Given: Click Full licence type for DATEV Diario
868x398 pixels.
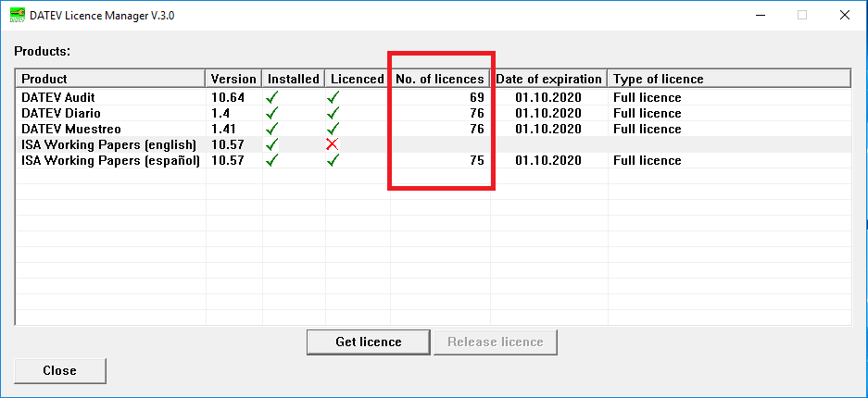Looking at the screenshot, I should pos(648,113).
